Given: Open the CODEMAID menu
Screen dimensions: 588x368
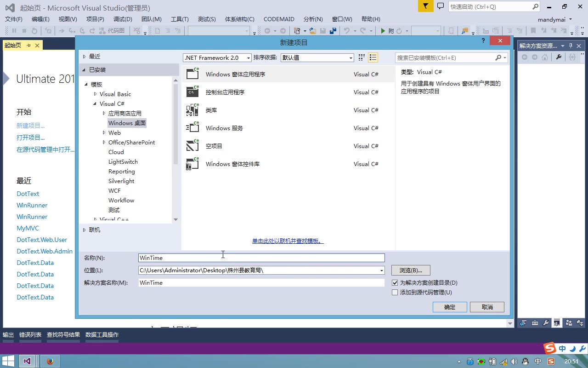Looking at the screenshot, I should (279, 19).
